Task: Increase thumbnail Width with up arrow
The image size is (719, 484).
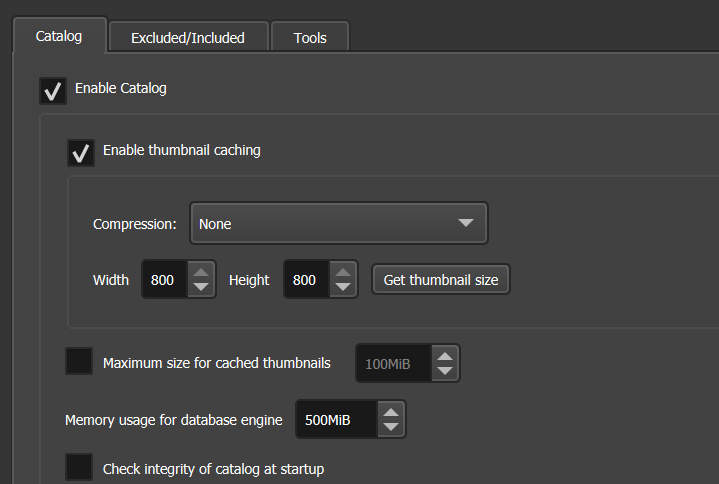Action: [x=202, y=272]
